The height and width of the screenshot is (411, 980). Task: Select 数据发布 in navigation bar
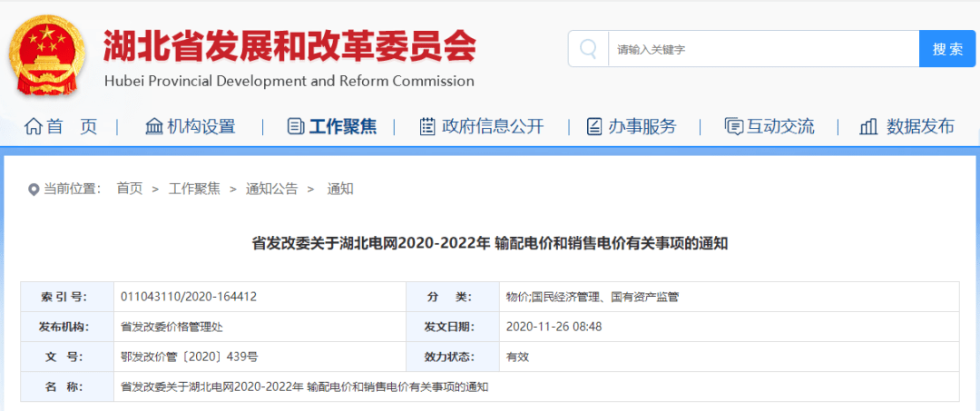[x=920, y=127]
